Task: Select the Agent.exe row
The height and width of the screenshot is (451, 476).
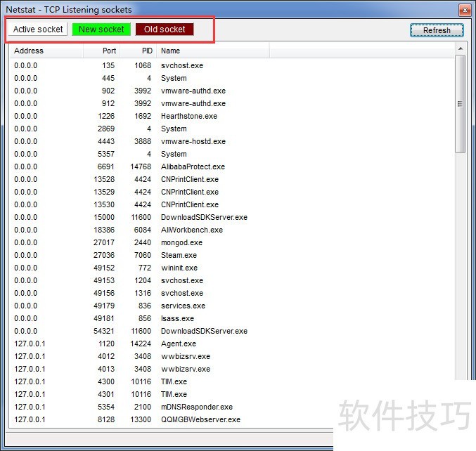Action: click(232, 344)
